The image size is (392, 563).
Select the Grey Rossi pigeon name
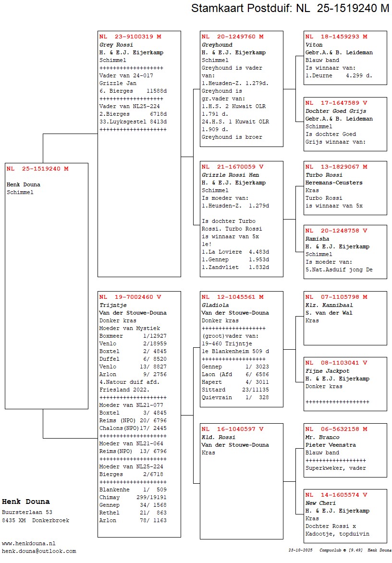point(116,45)
